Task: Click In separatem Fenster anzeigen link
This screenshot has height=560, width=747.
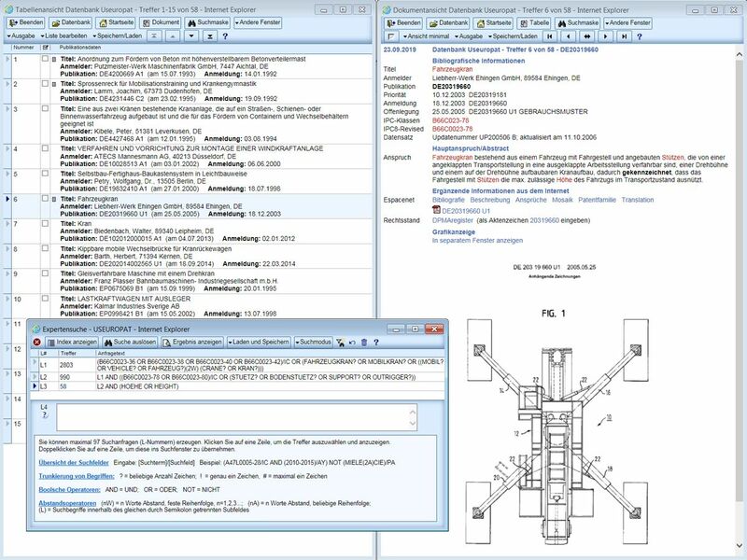Action: 477,241
